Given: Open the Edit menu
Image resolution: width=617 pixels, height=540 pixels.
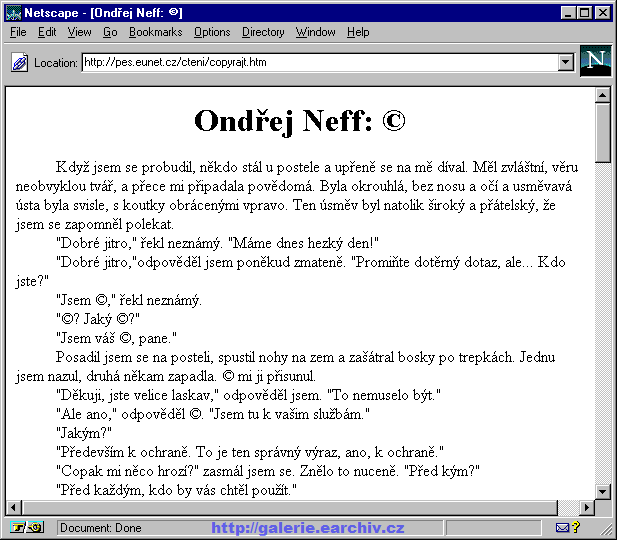Looking at the screenshot, I should click(47, 32).
